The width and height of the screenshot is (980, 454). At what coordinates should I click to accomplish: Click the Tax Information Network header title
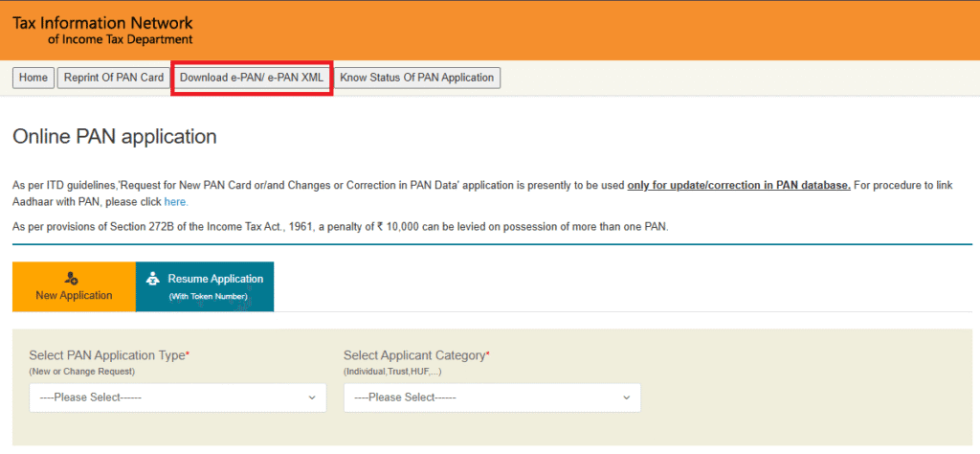tap(102, 23)
